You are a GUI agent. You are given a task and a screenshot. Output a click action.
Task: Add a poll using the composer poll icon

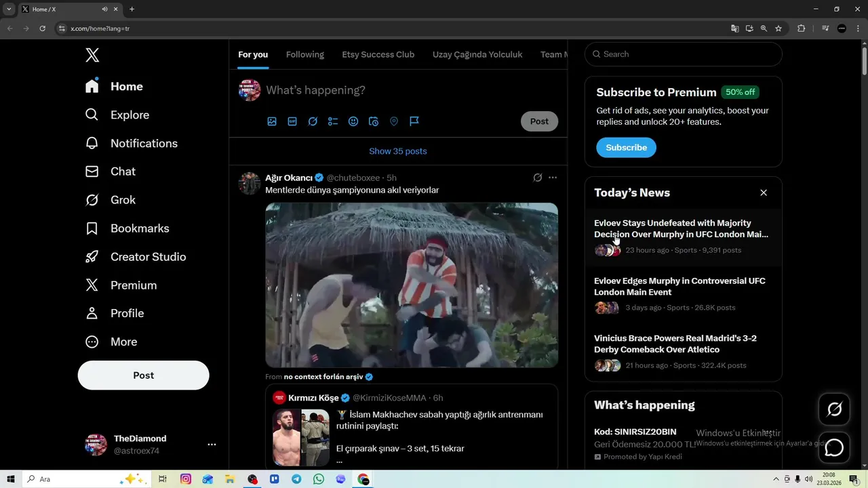[333, 121]
